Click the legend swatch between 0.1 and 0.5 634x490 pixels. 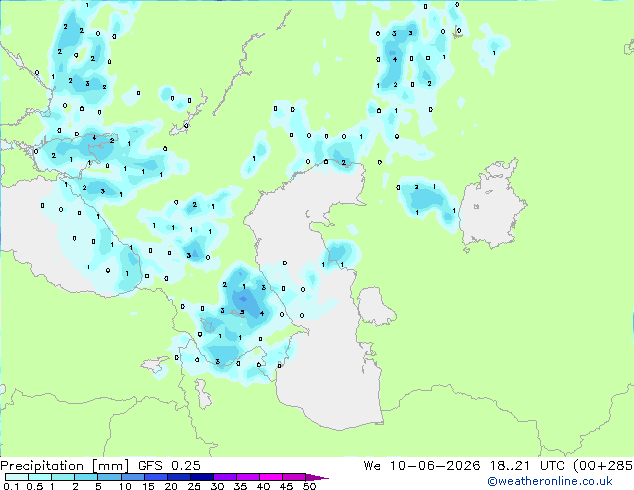[x=17, y=477]
